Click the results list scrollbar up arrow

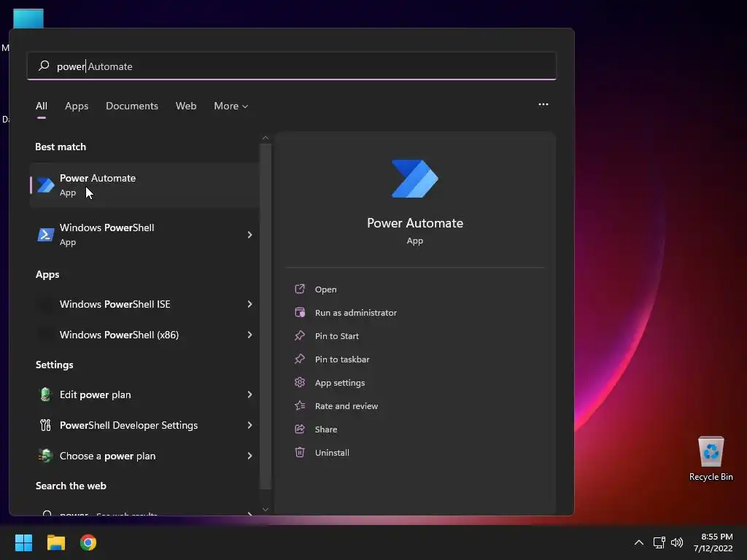tap(266, 138)
